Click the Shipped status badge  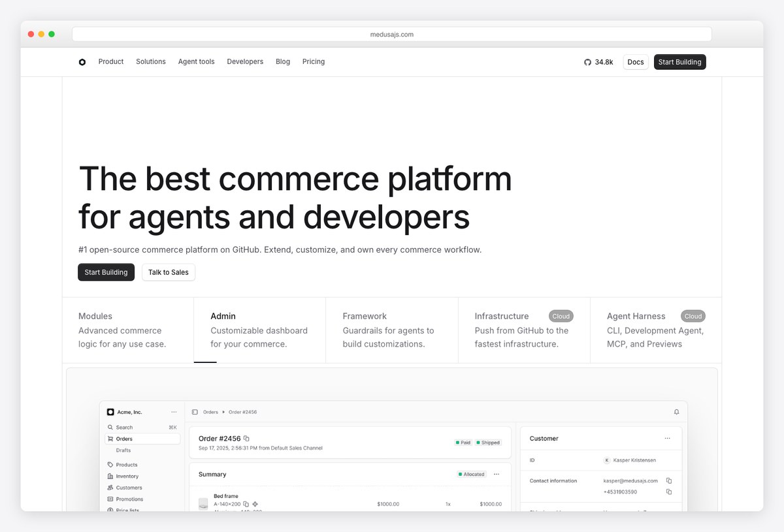(488, 443)
